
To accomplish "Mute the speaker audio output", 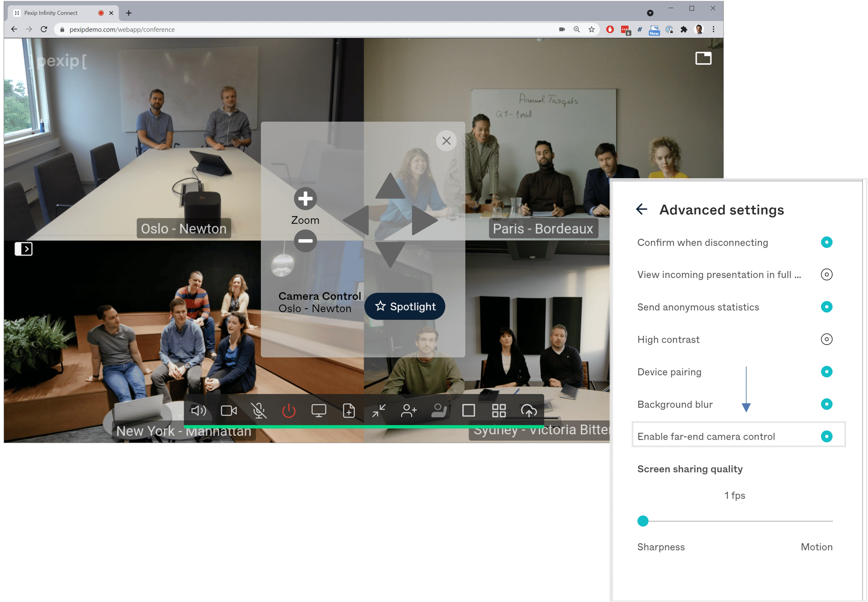I will pos(199,411).
